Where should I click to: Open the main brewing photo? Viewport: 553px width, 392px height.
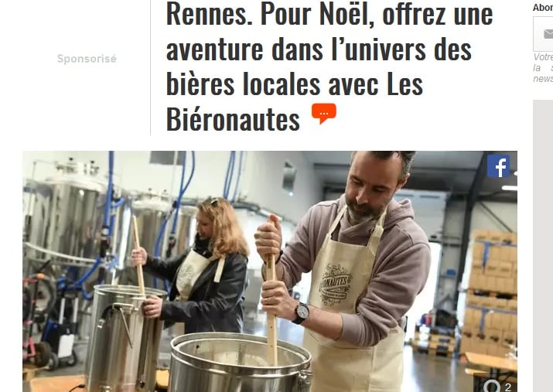270,271
